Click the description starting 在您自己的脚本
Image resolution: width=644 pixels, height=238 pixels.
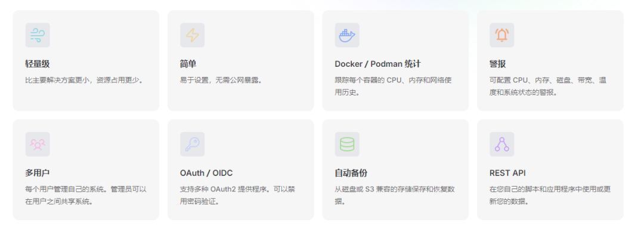(550, 196)
